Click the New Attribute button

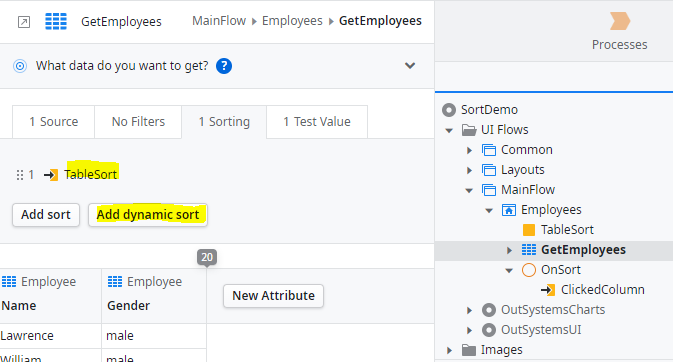click(x=273, y=296)
